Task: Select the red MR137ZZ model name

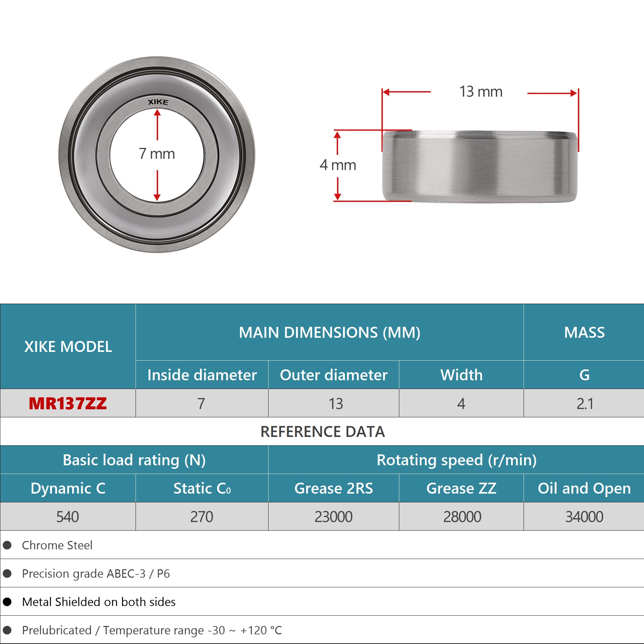Action: click(x=68, y=403)
